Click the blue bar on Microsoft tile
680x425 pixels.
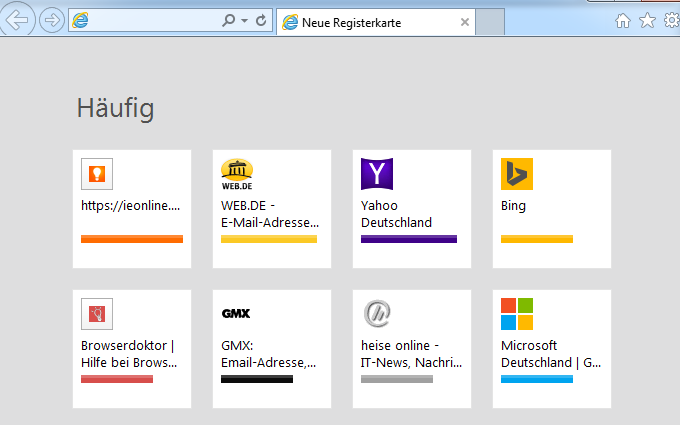pos(537,379)
